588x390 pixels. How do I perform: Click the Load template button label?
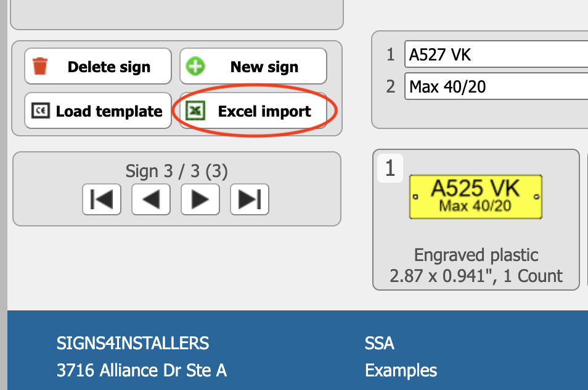click(109, 111)
